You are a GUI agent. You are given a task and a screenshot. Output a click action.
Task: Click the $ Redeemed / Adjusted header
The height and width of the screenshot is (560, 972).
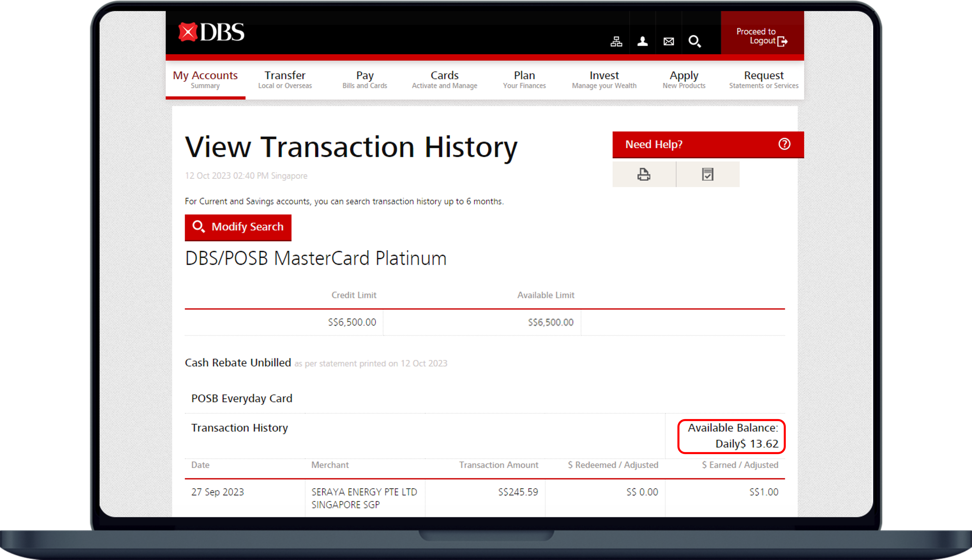[x=613, y=465]
